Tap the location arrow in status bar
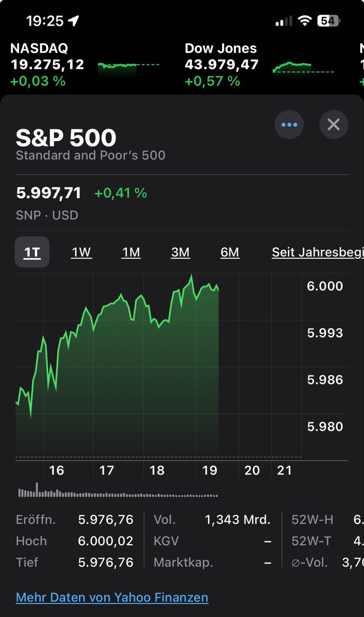The height and width of the screenshot is (617, 364). (74, 21)
